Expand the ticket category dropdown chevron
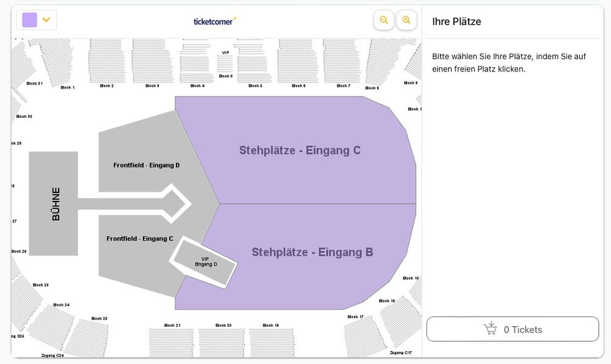This screenshot has width=611, height=364. click(x=45, y=20)
